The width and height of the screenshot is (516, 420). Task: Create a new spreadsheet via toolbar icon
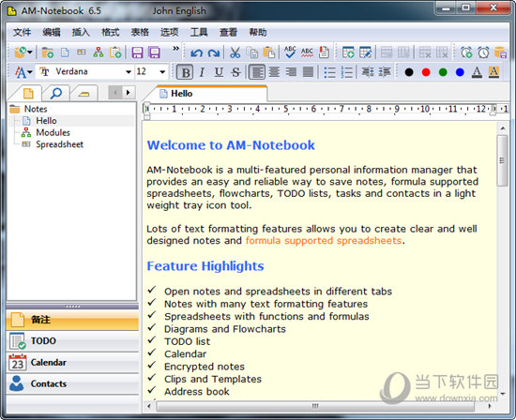(x=82, y=52)
